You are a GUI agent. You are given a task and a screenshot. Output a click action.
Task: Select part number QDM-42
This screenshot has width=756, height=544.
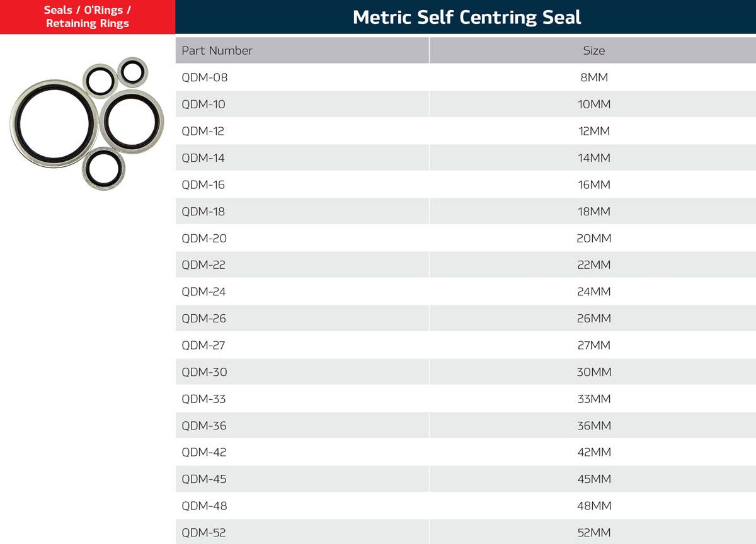(x=203, y=452)
